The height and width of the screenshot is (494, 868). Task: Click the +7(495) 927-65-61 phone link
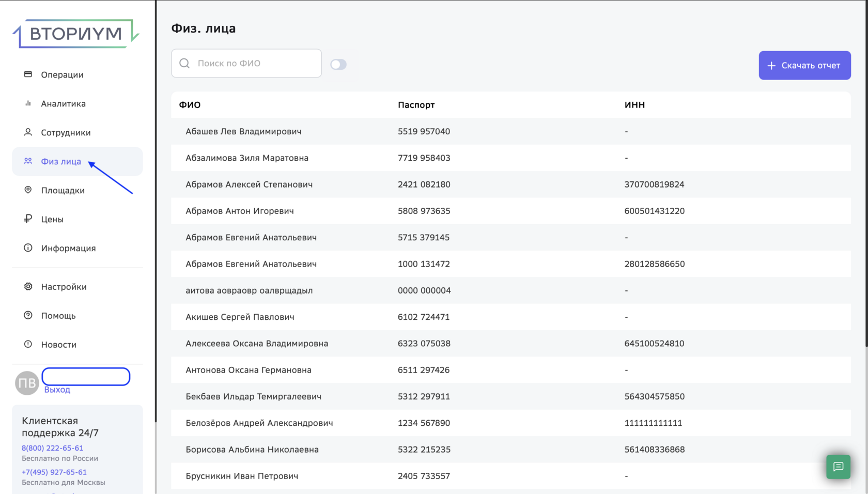[x=54, y=472]
